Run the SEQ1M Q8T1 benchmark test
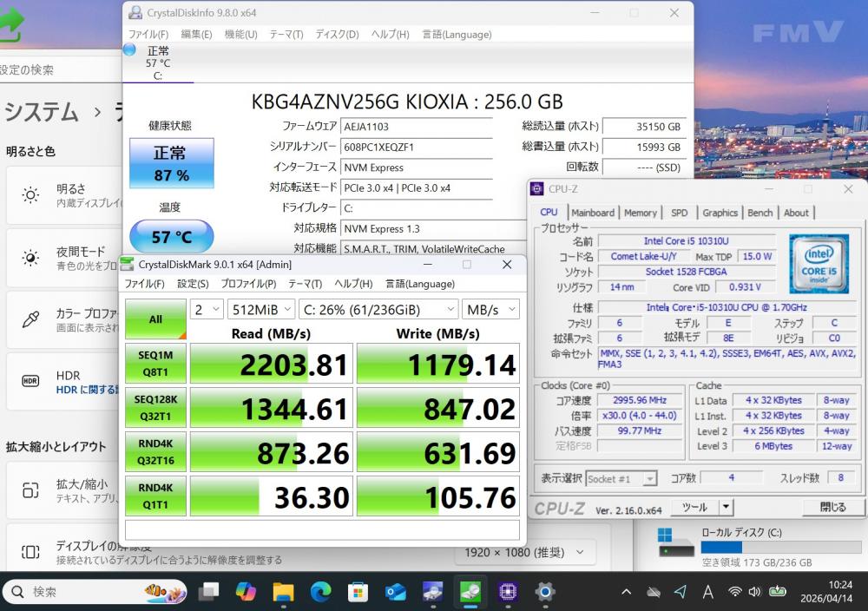The image size is (868, 611). coord(155,364)
